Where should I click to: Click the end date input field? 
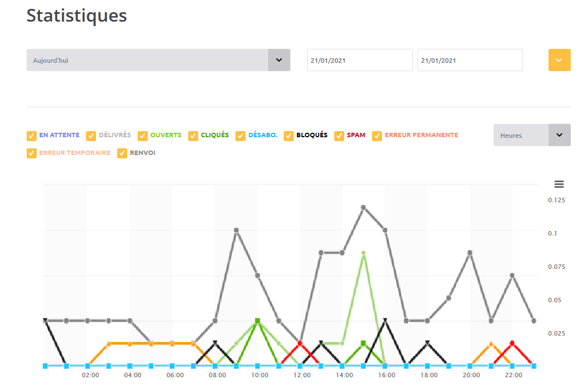(x=470, y=60)
